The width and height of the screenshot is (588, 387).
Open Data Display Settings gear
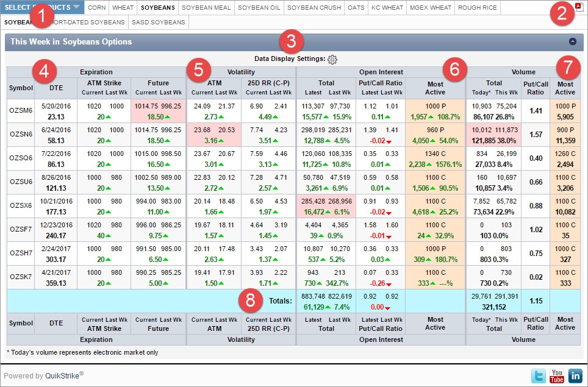tap(332, 59)
